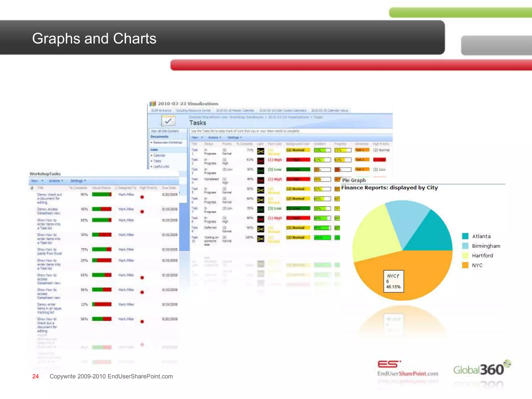The image size is (532, 399).
Task: Switch to the Scripting Resource Center tab
Action: coord(193,110)
